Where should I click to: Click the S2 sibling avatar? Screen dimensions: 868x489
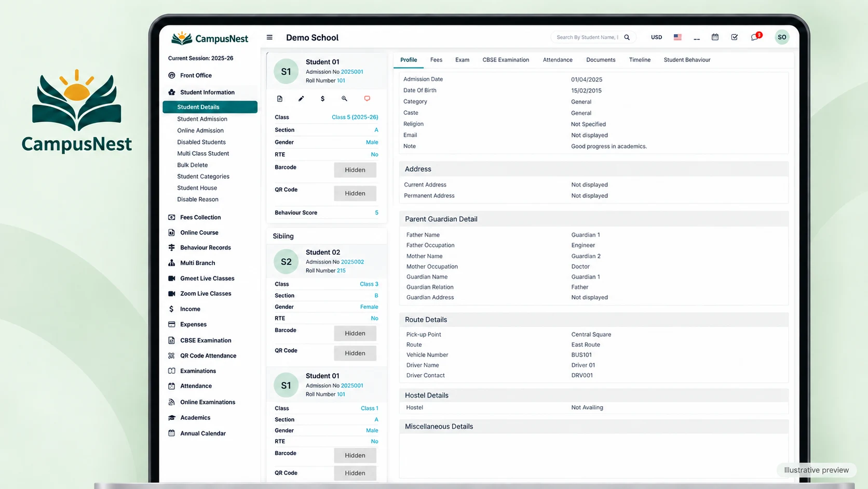click(286, 262)
